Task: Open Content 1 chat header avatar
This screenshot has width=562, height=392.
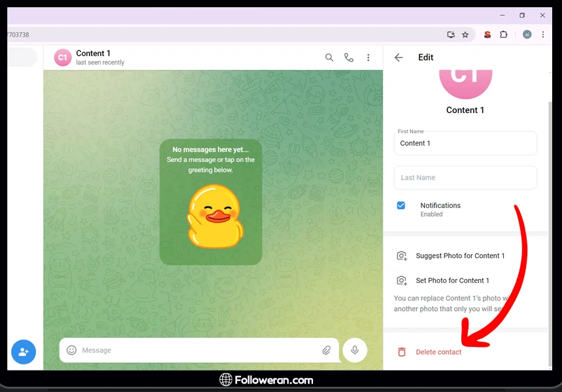Action: (63, 57)
